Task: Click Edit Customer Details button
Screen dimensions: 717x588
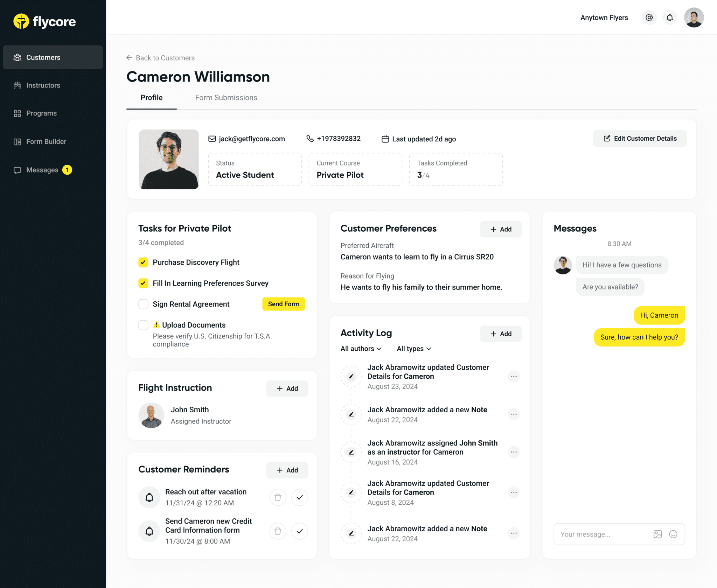Action: click(x=640, y=139)
